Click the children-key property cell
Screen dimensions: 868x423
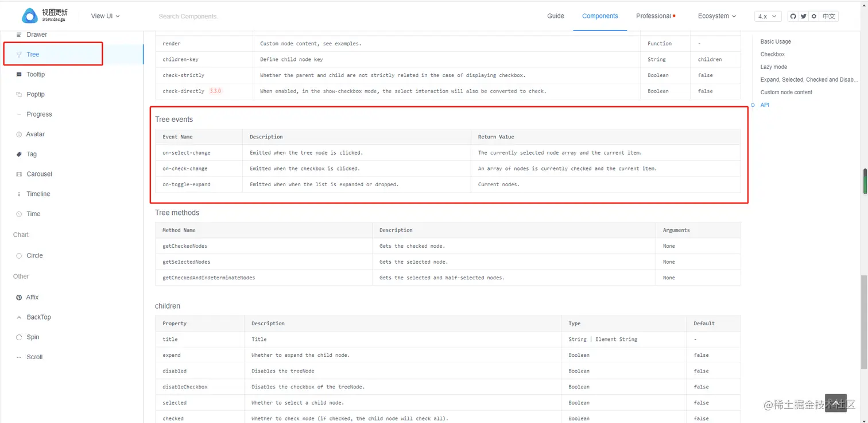click(x=204, y=59)
